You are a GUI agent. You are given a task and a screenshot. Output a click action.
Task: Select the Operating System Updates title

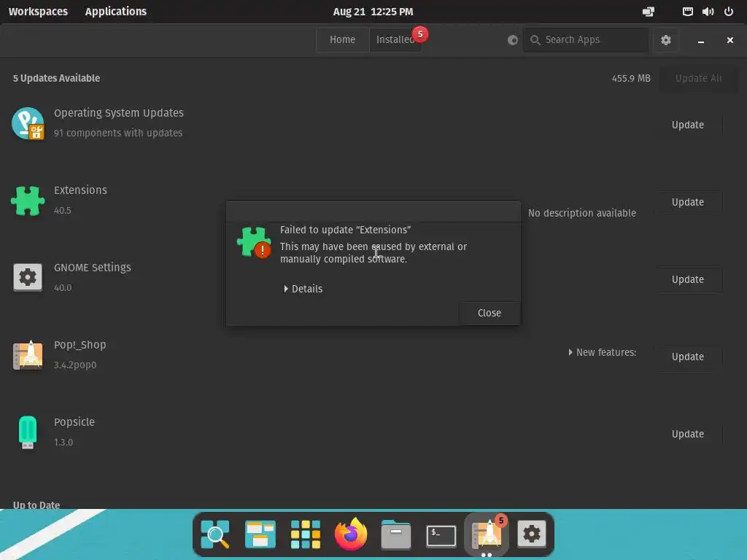pos(119,113)
